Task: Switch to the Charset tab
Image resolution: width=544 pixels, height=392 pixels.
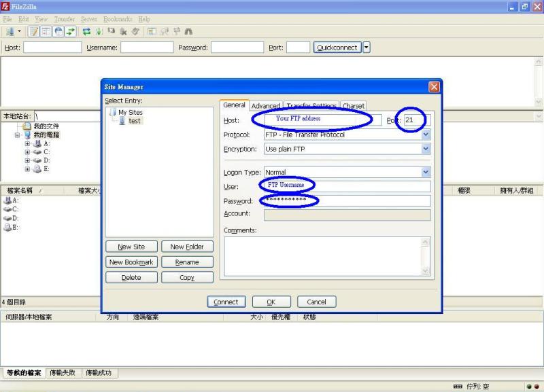Action: (354, 106)
